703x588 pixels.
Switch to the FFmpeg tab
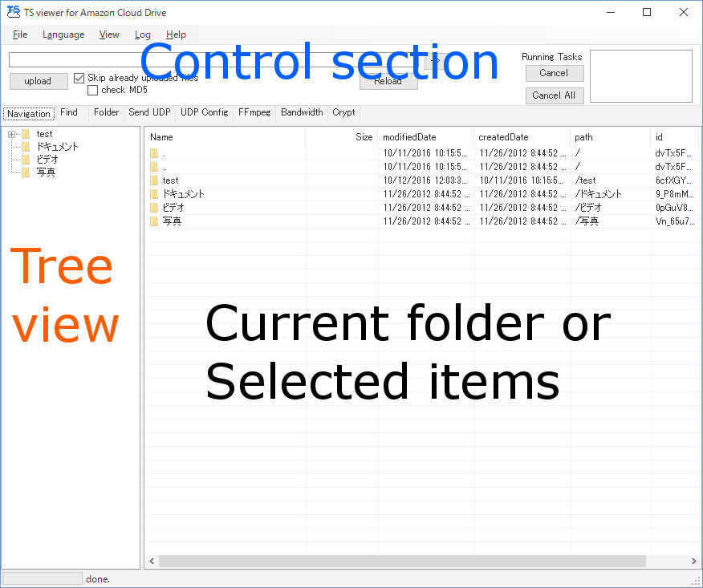pyautogui.click(x=254, y=113)
